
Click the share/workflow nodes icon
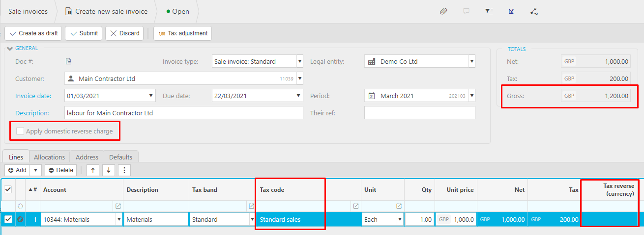click(534, 11)
